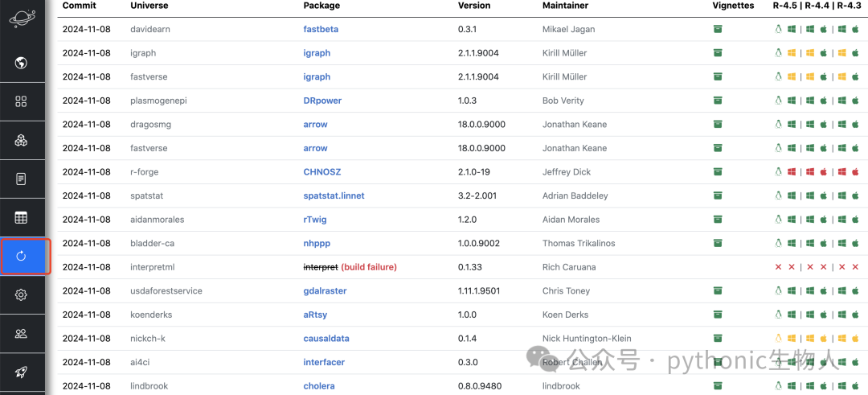
Task: Click version 3.2-2.001 cell
Action: click(x=477, y=195)
